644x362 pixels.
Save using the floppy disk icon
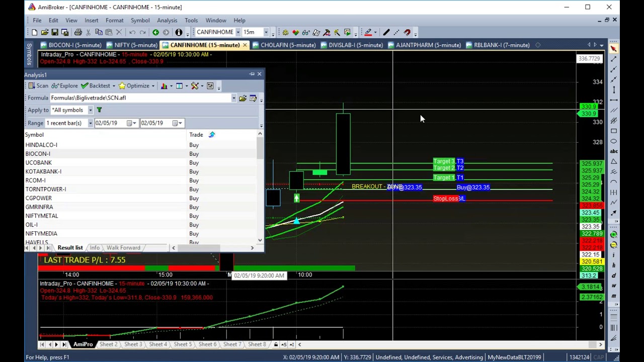click(x=55, y=32)
